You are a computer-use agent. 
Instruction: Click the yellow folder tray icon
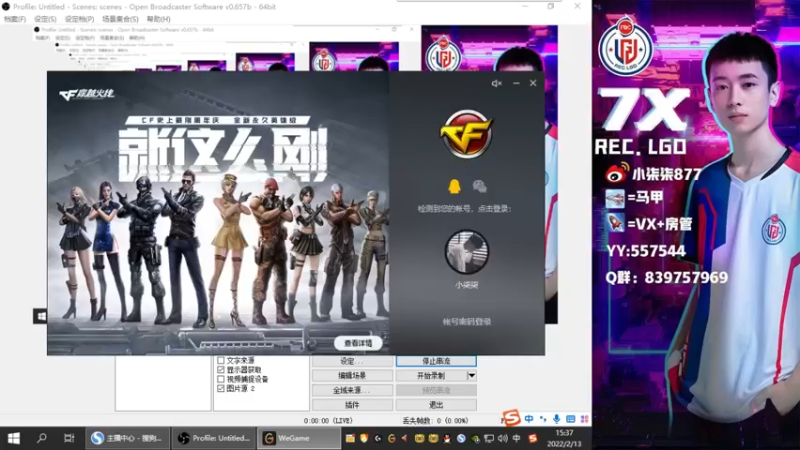point(350,438)
